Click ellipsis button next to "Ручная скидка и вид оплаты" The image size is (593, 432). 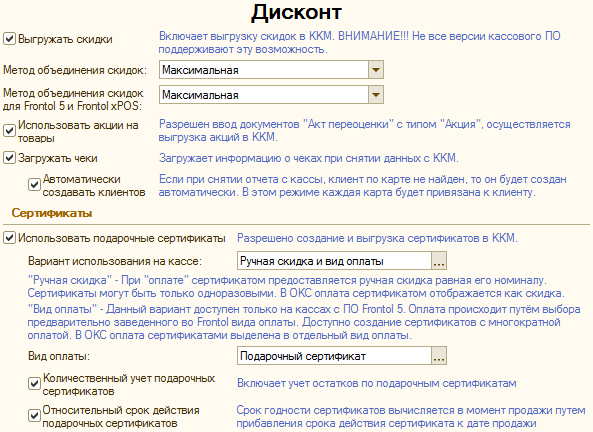point(439,261)
